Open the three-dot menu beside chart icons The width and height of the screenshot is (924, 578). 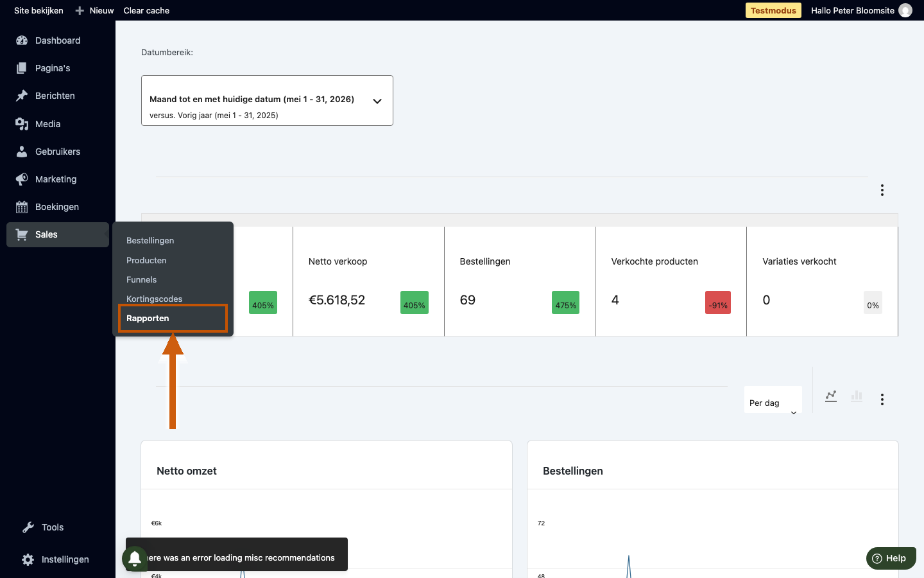point(882,399)
